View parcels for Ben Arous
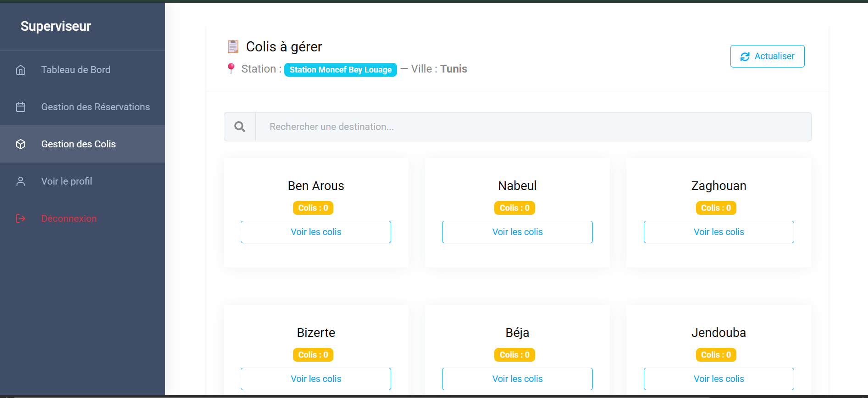Screen dimensions: 868x398 click(x=316, y=232)
